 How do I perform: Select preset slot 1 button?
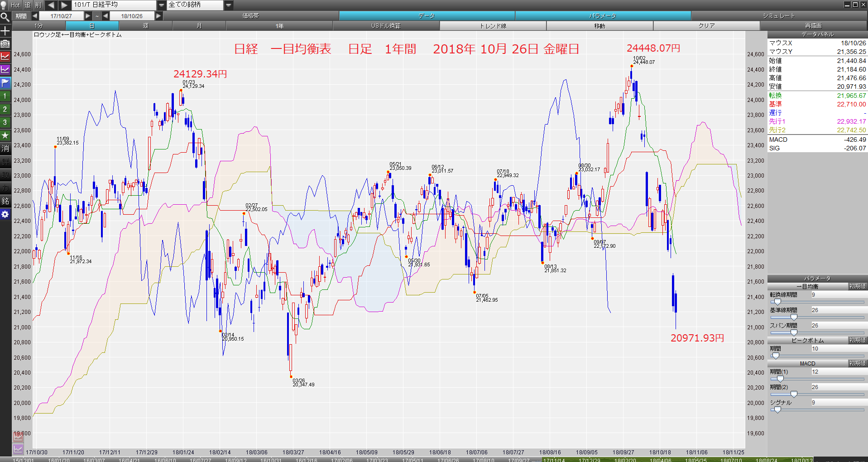coord(5,96)
